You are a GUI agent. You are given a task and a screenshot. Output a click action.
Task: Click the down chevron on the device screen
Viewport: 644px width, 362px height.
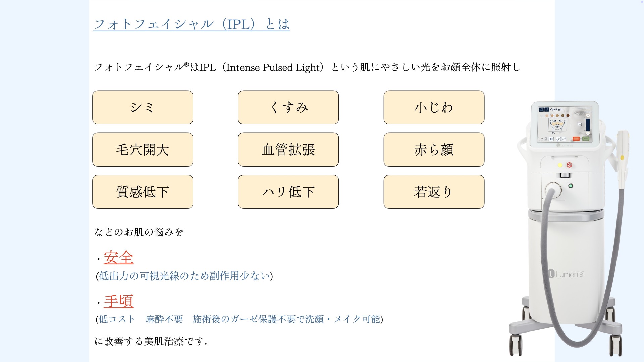pyautogui.click(x=588, y=133)
